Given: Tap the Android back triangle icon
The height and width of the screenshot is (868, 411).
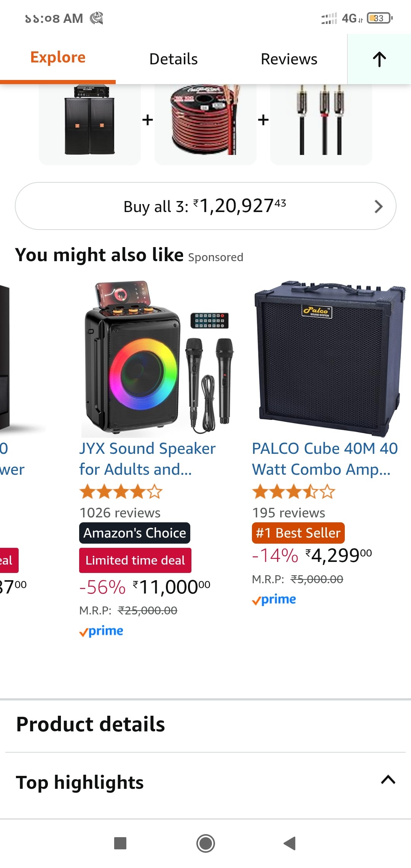Looking at the screenshot, I should click(x=290, y=843).
